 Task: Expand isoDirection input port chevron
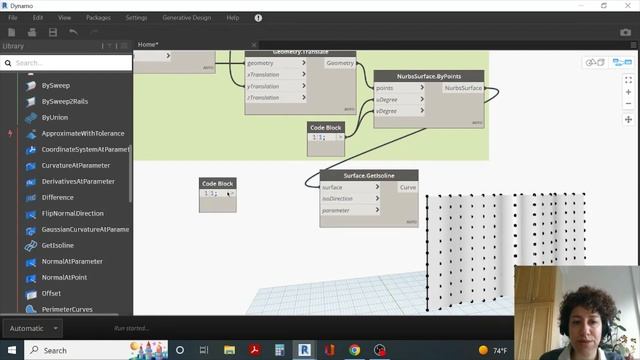377,198
